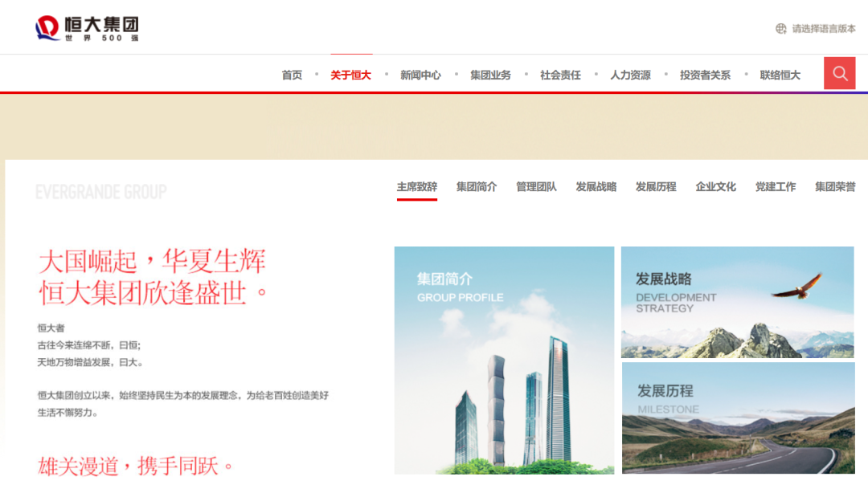868x493 pixels.
Task: Open the 发展战略 Development Strategy eagle tile
Action: (737, 302)
